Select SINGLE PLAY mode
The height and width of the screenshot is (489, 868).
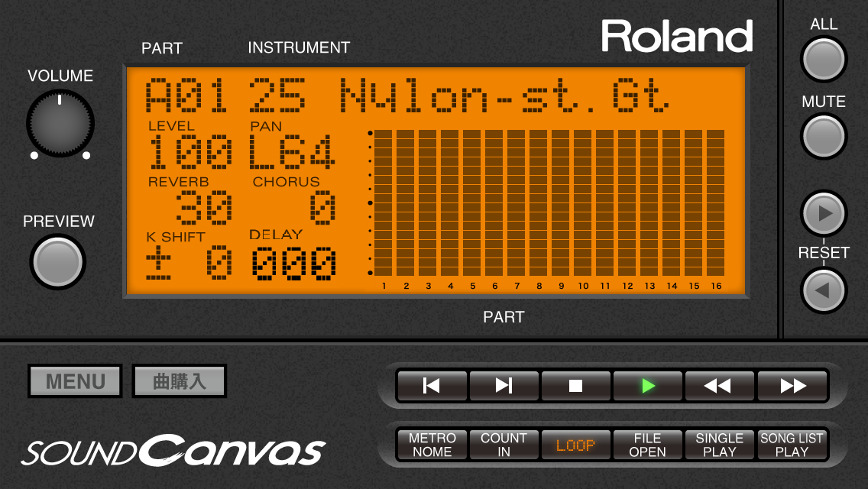coord(719,445)
